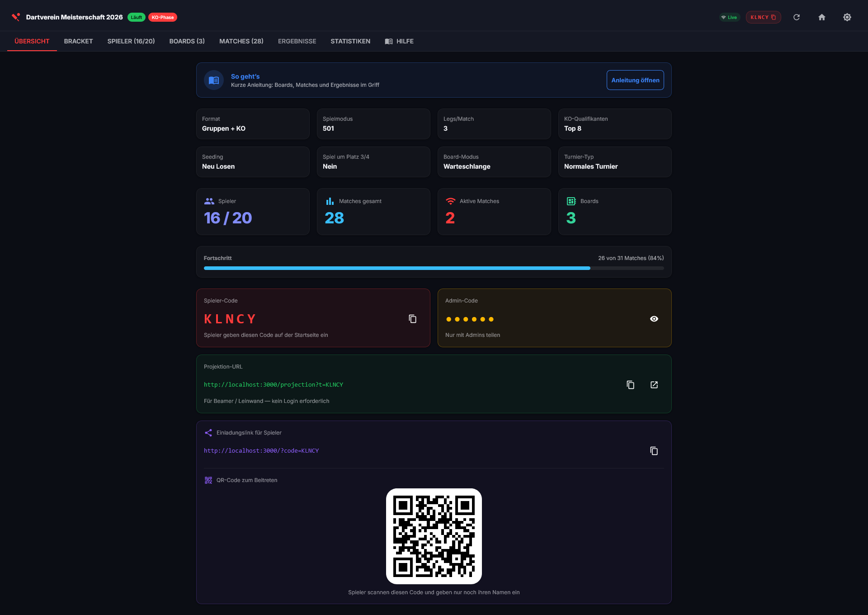This screenshot has height=615, width=868.
Task: Open the Übersicht tab
Action: 32,41
